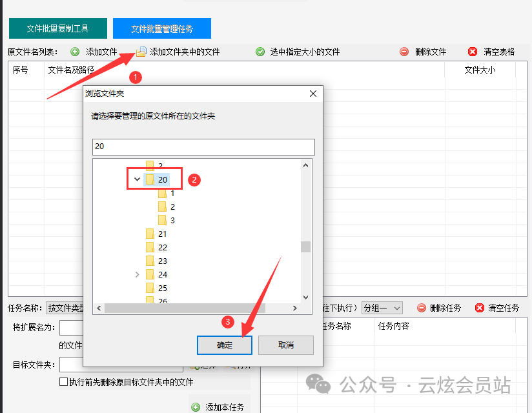Click the scroll-up arrow in folder tree
The height and width of the screenshot is (413, 532).
click(x=305, y=165)
